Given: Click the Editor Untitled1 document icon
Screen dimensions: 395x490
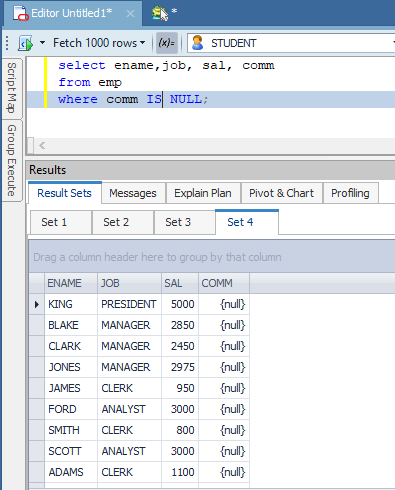Looking at the screenshot, I should tap(21, 13).
